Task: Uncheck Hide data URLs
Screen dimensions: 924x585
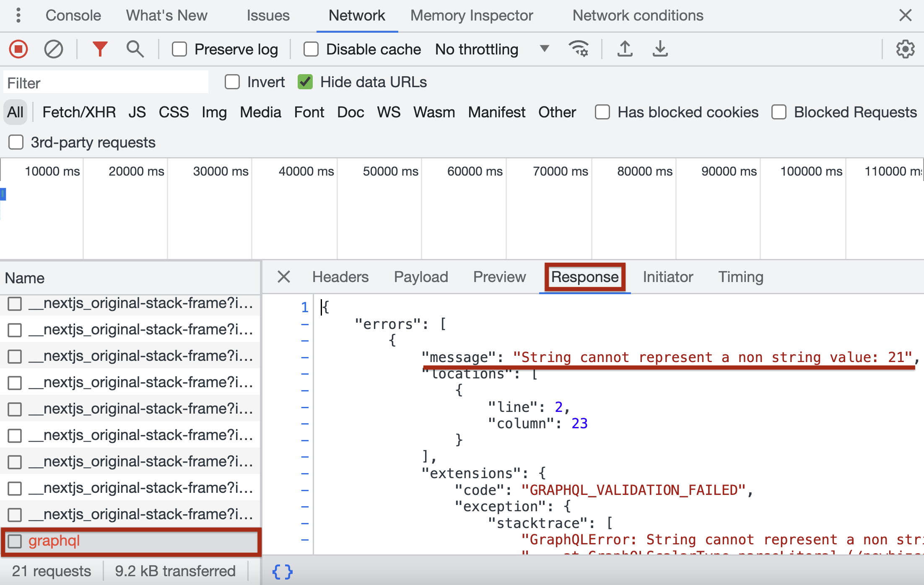Action: (x=305, y=82)
